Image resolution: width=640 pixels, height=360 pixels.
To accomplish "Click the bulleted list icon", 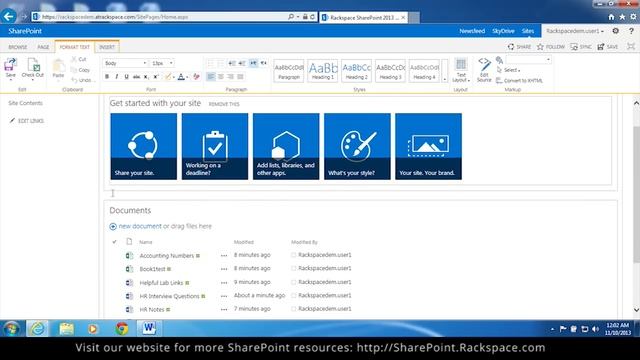I will 211,63.
